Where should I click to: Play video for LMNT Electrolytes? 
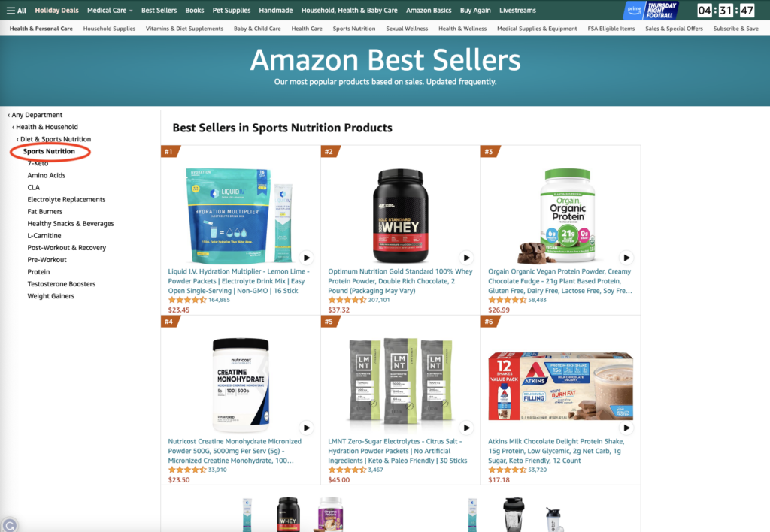(466, 428)
